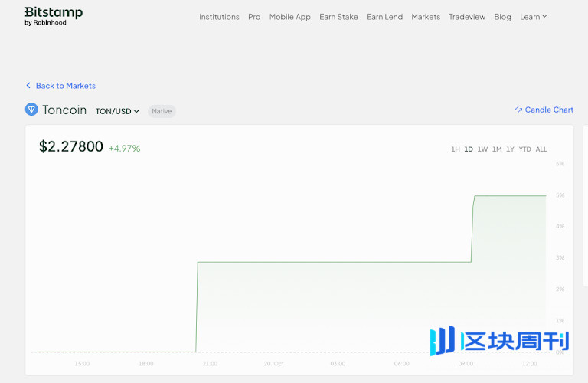The height and width of the screenshot is (383, 588).
Task: Open the Earn Lend page
Action: click(x=384, y=17)
